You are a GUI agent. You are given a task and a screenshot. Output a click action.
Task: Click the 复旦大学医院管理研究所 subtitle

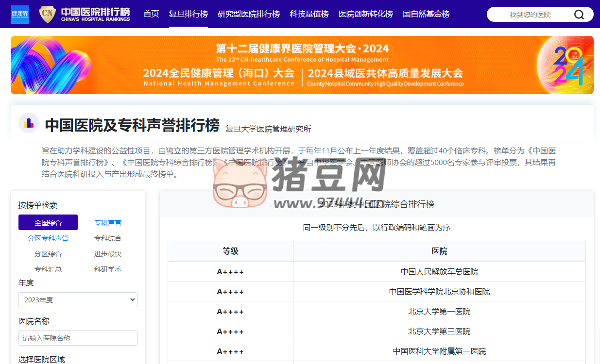[268, 129]
